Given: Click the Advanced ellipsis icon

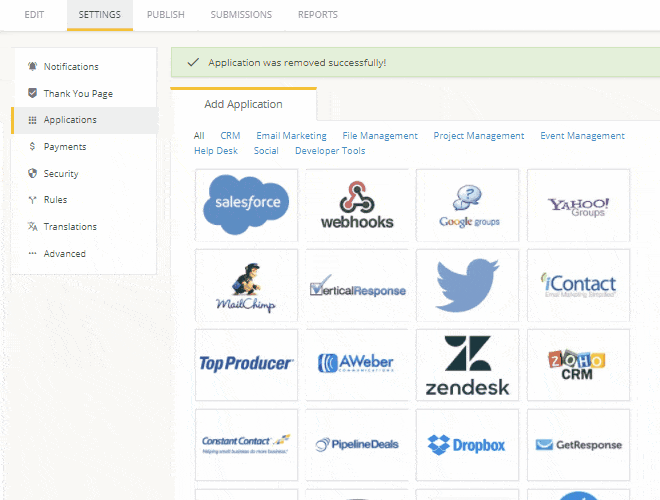Looking at the screenshot, I should 32,253.
